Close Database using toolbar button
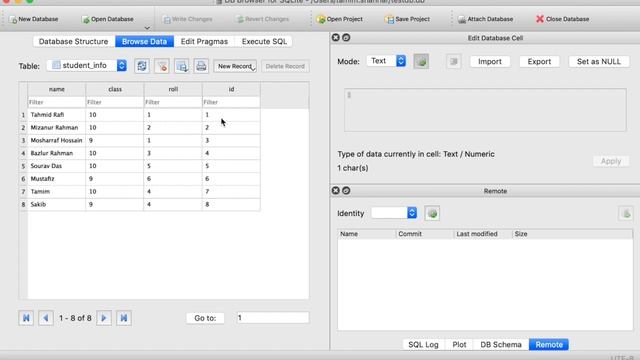 (x=562, y=19)
